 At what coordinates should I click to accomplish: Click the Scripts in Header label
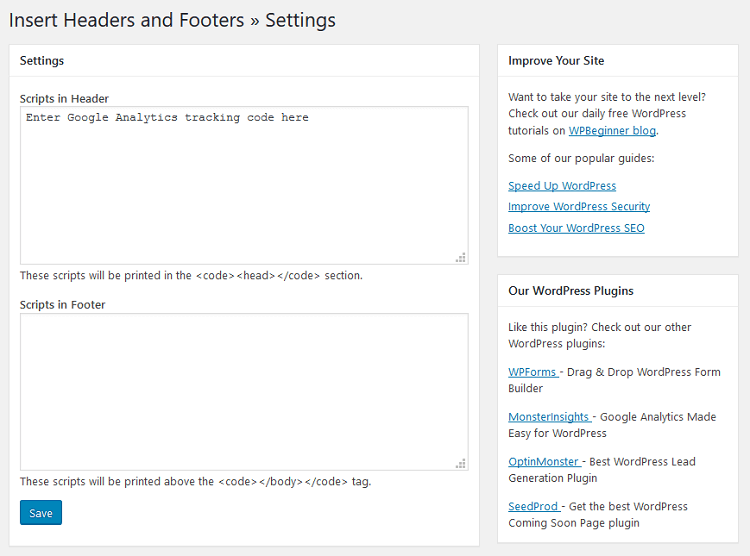(64, 99)
